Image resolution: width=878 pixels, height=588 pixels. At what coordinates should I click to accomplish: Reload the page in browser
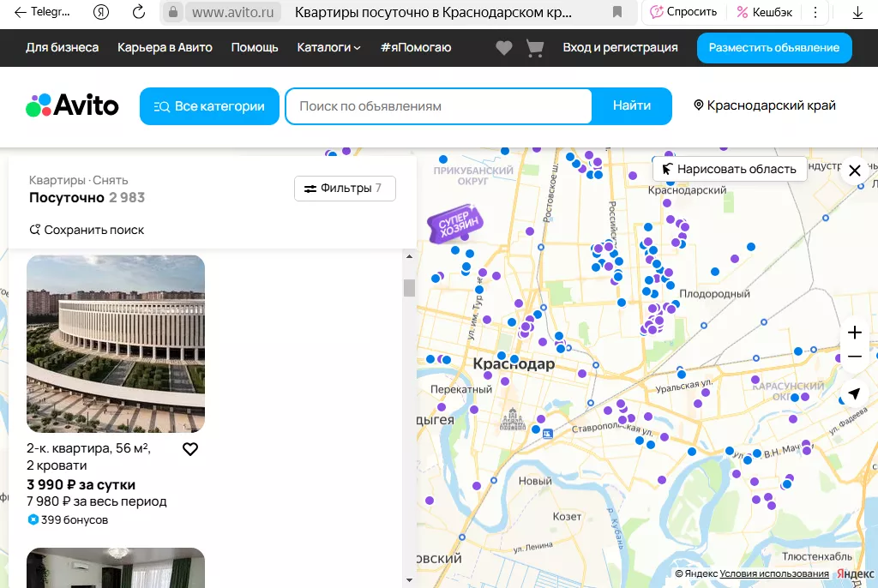tap(138, 13)
